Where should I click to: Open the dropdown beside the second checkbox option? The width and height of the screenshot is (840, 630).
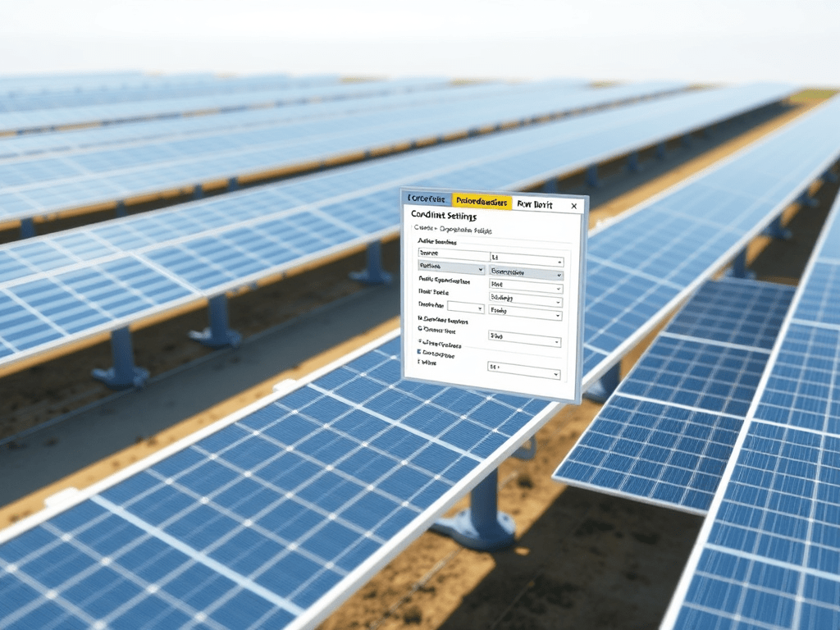pos(525,338)
